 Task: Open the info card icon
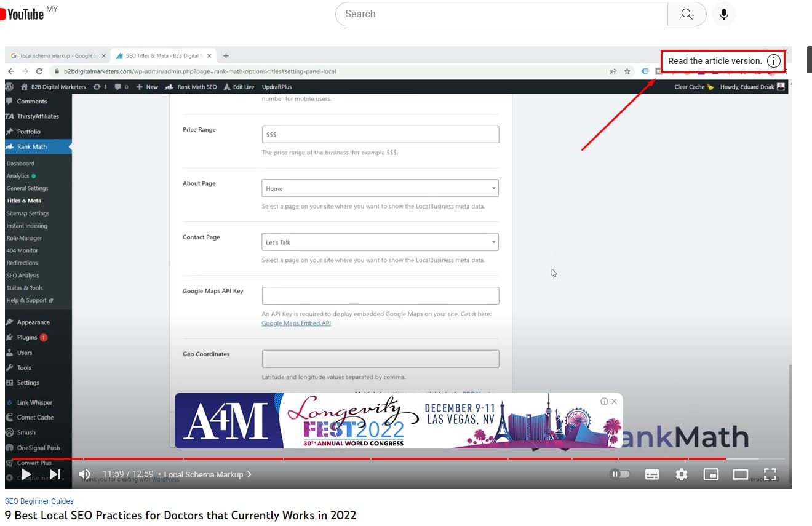[x=774, y=61]
